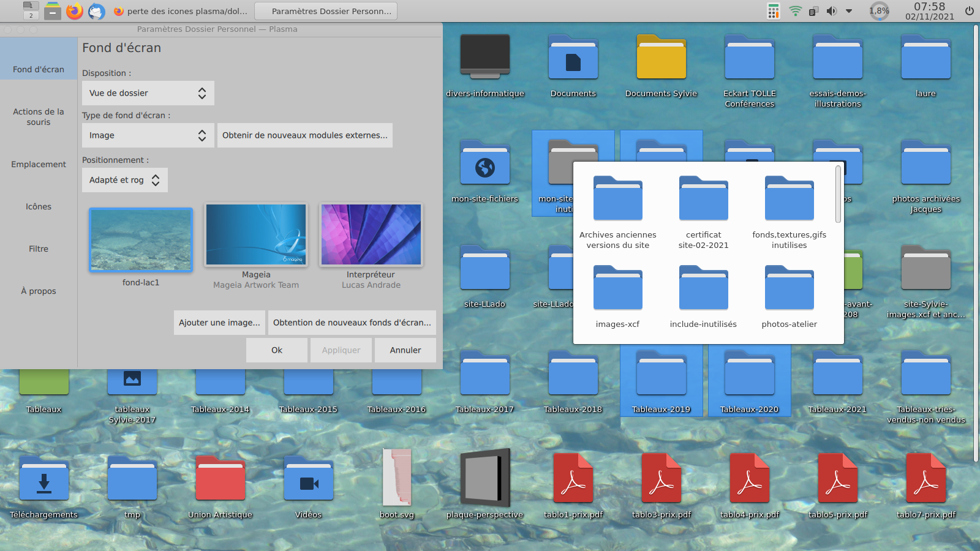The height and width of the screenshot is (551, 980).
Task: Open the Tableaux-tries-vendus-non vendus folder
Action: point(926,373)
